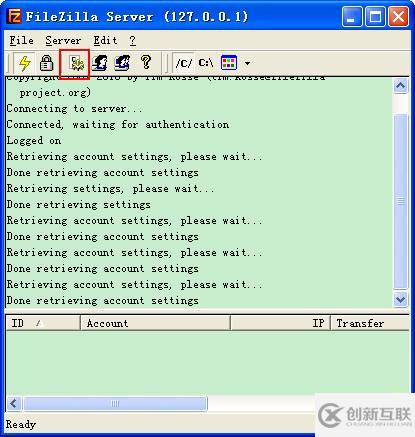Open the File menu
This screenshot has height=437, width=415.
click(21, 41)
